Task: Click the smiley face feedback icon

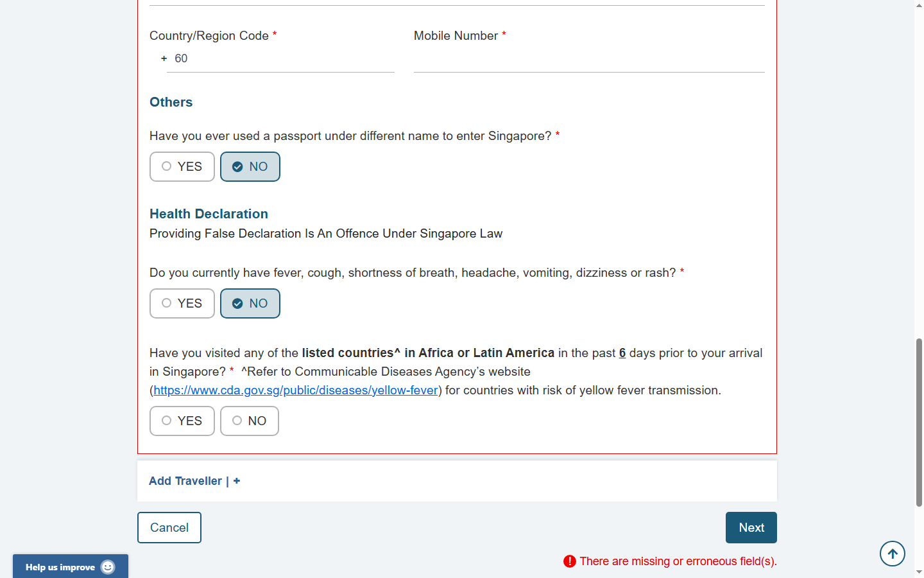Action: pyautogui.click(x=108, y=567)
